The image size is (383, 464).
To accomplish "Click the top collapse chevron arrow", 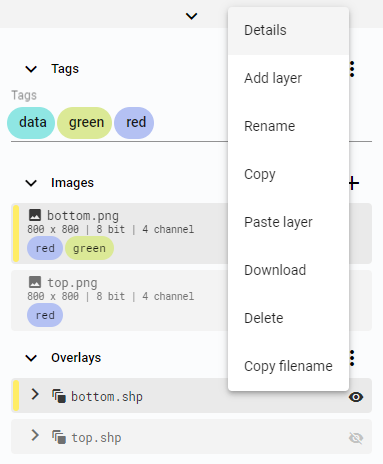I will click(192, 16).
